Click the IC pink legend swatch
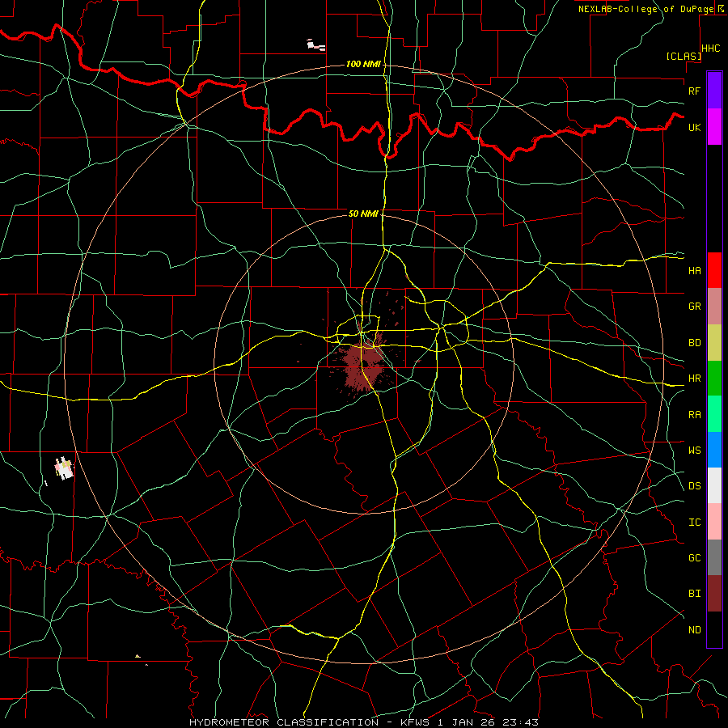 714,522
